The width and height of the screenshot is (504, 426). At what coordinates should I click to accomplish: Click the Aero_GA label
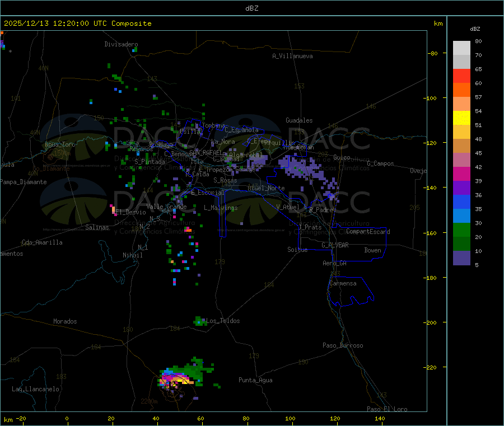[x=335, y=263]
